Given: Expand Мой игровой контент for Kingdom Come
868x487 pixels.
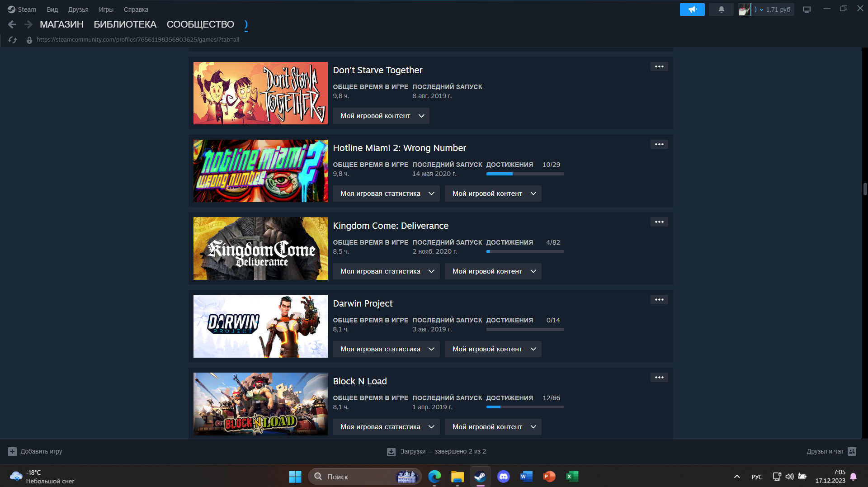Looking at the screenshot, I should [493, 271].
